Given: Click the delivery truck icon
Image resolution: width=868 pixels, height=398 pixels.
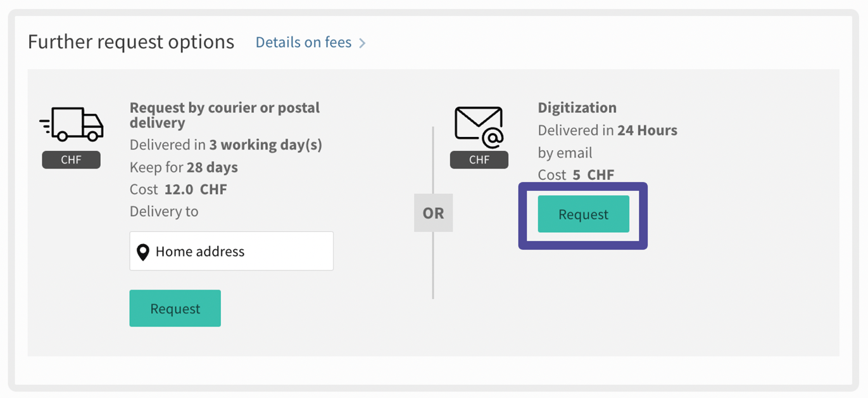Looking at the screenshot, I should pos(72,124).
